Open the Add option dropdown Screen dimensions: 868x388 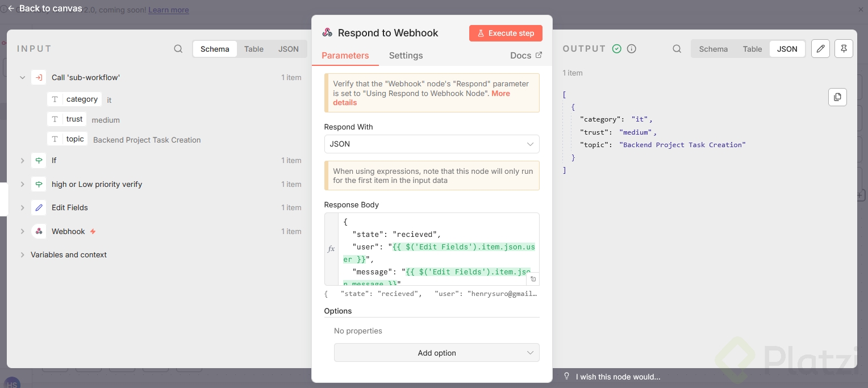[437, 353]
